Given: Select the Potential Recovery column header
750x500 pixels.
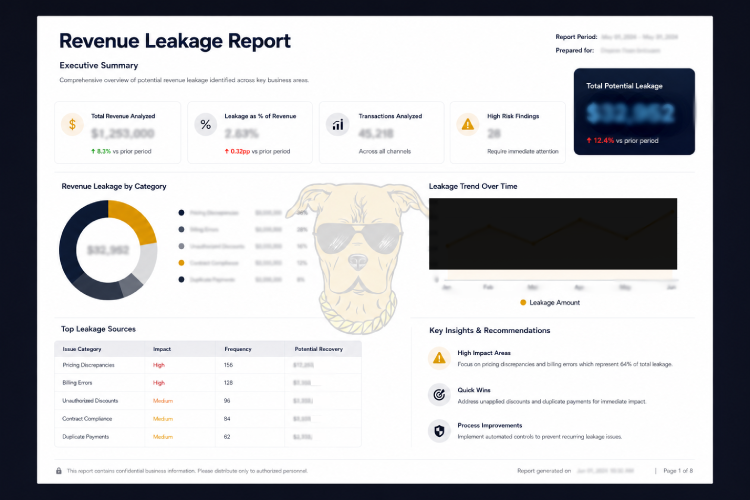Looking at the screenshot, I should click(x=319, y=349).
